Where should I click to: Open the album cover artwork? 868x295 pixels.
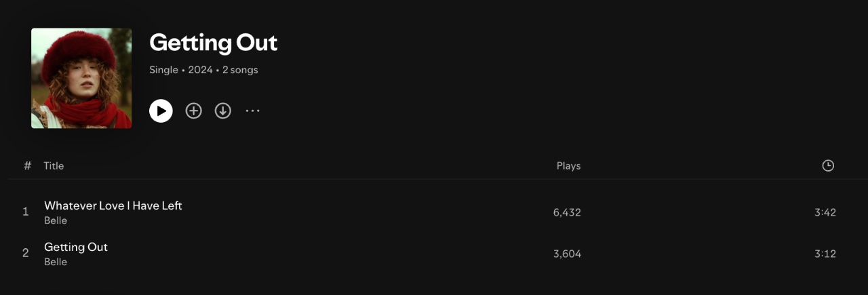(x=81, y=78)
